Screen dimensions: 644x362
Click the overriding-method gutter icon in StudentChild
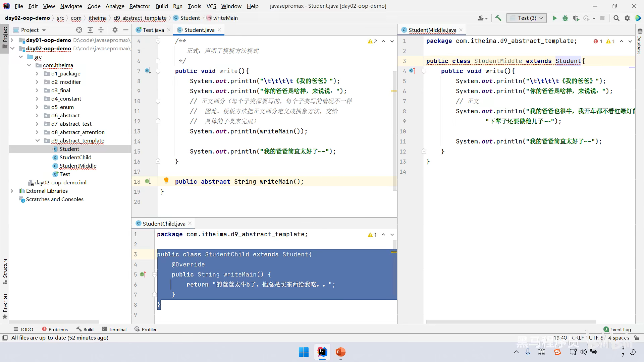[143, 275]
